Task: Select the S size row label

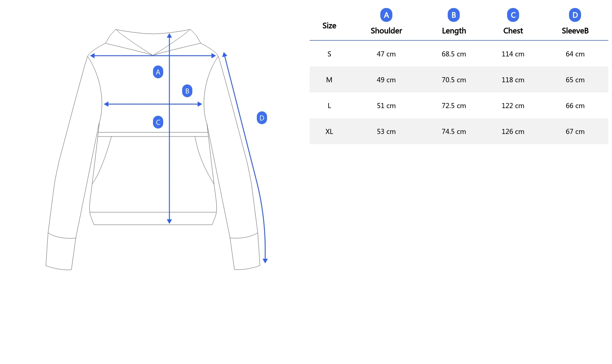Action: tap(329, 54)
